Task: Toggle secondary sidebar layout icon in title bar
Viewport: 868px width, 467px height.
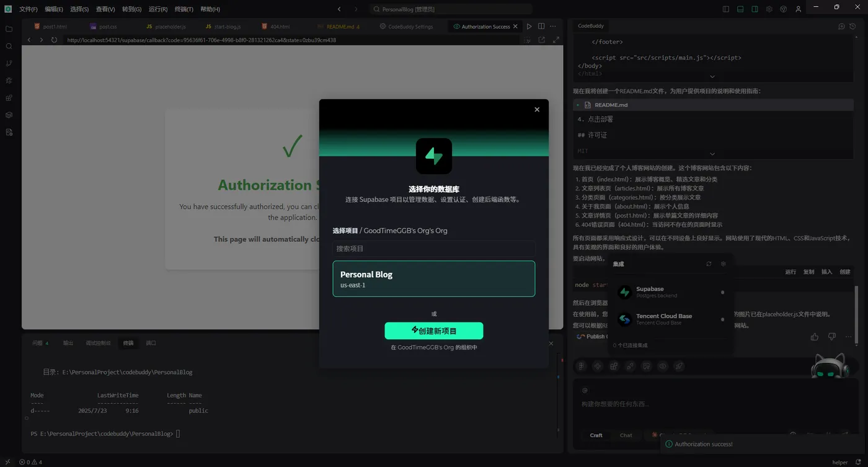Action: (x=755, y=9)
